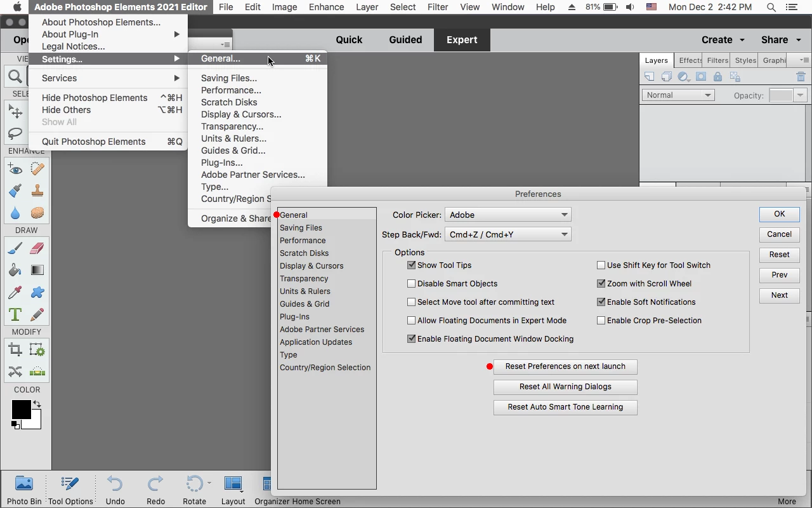The image size is (812, 508).
Task: Toggle Show Tool Tips checkbox
Action: click(411, 265)
